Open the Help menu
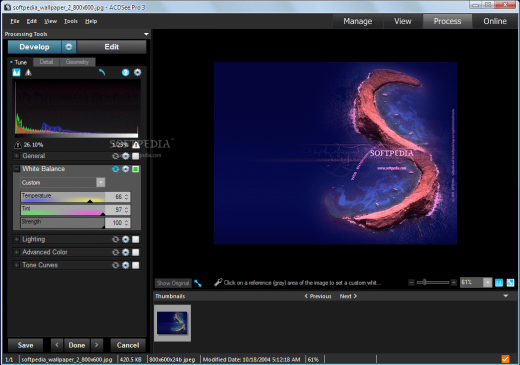The image size is (520, 365). [x=91, y=21]
